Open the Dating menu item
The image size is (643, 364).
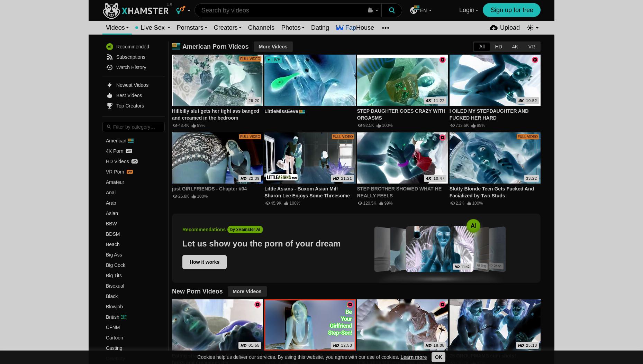(320, 28)
